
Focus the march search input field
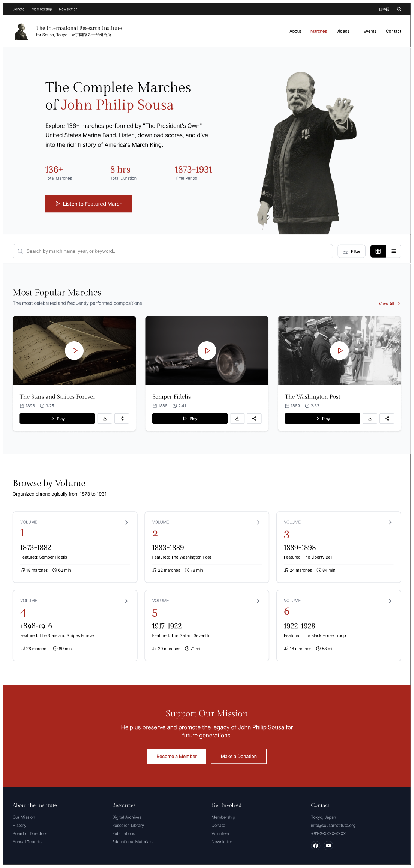tap(173, 251)
